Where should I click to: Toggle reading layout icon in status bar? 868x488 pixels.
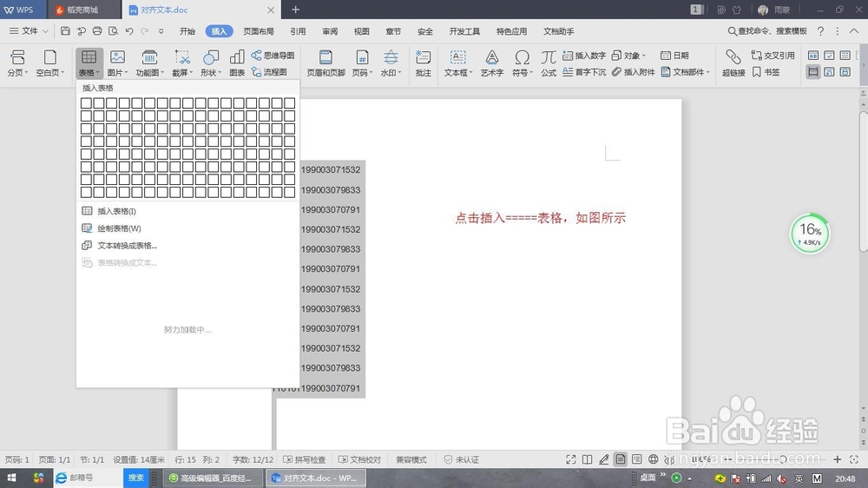click(588, 459)
